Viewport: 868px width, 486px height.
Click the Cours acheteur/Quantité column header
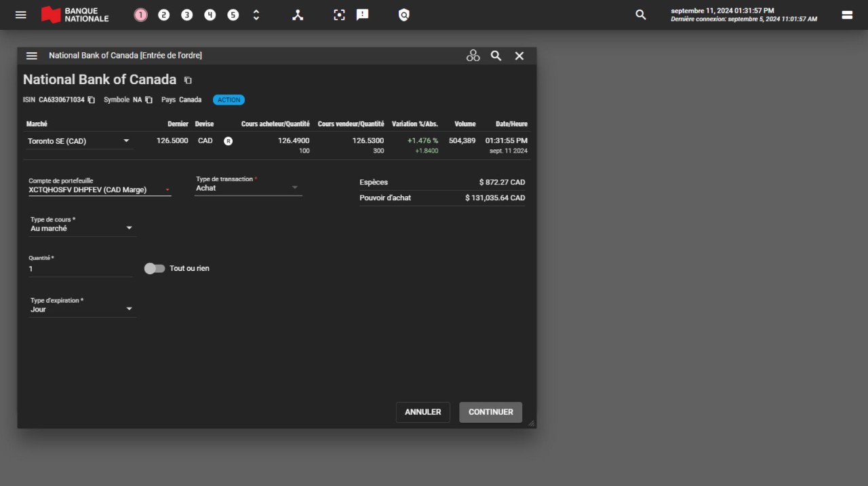(275, 124)
